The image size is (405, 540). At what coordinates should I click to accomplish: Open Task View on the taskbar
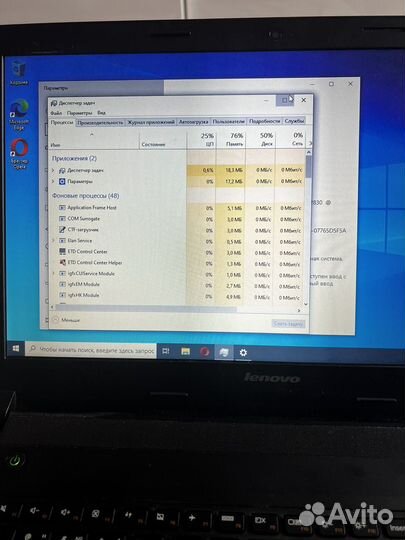[x=166, y=351]
